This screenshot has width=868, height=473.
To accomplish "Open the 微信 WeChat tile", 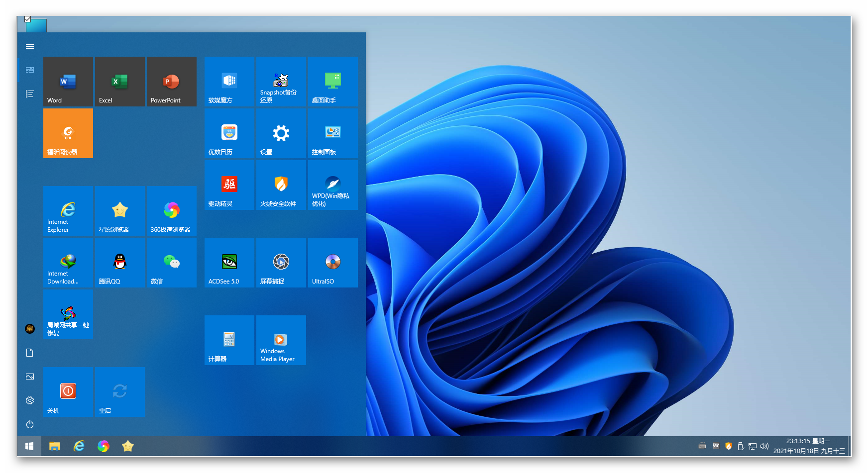I will point(172,263).
